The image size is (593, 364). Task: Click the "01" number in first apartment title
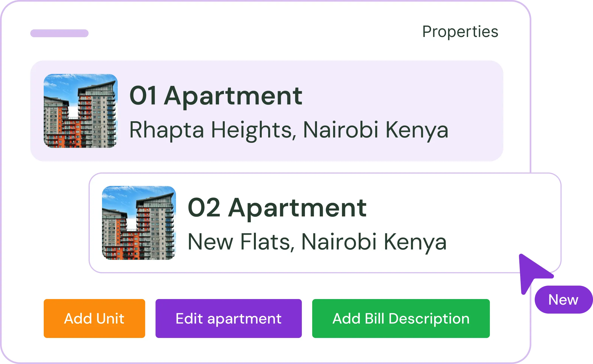point(143,96)
